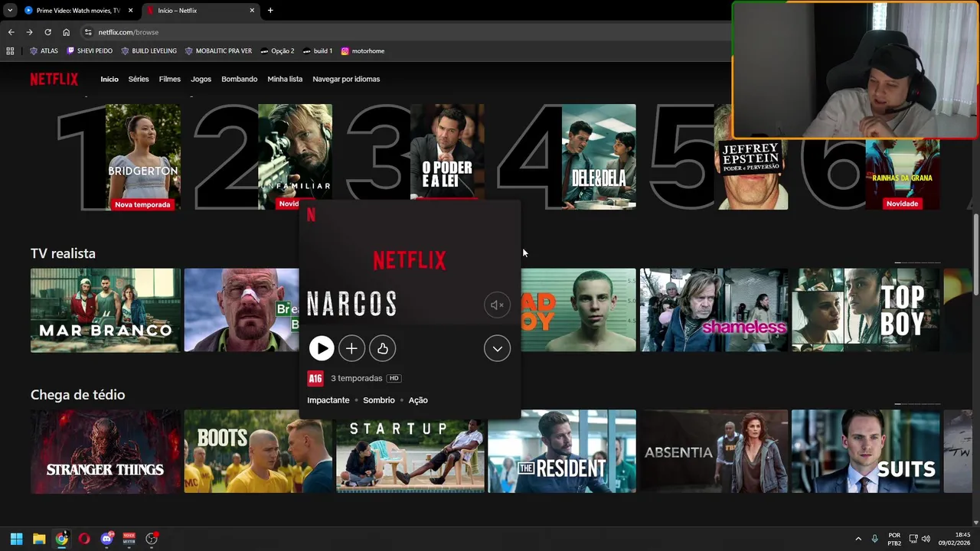The image size is (980, 551).
Task: Open Absentia thumbnail
Action: (x=714, y=452)
